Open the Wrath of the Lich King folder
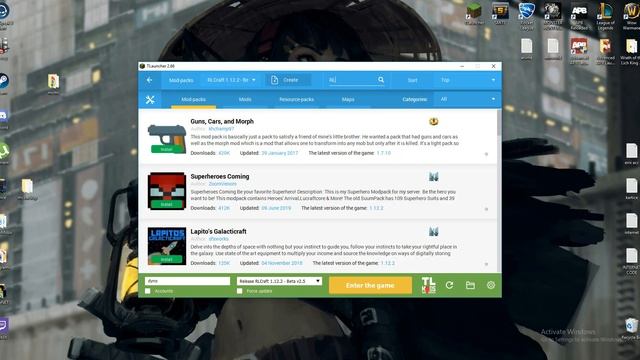640x360 pixels. point(631,51)
